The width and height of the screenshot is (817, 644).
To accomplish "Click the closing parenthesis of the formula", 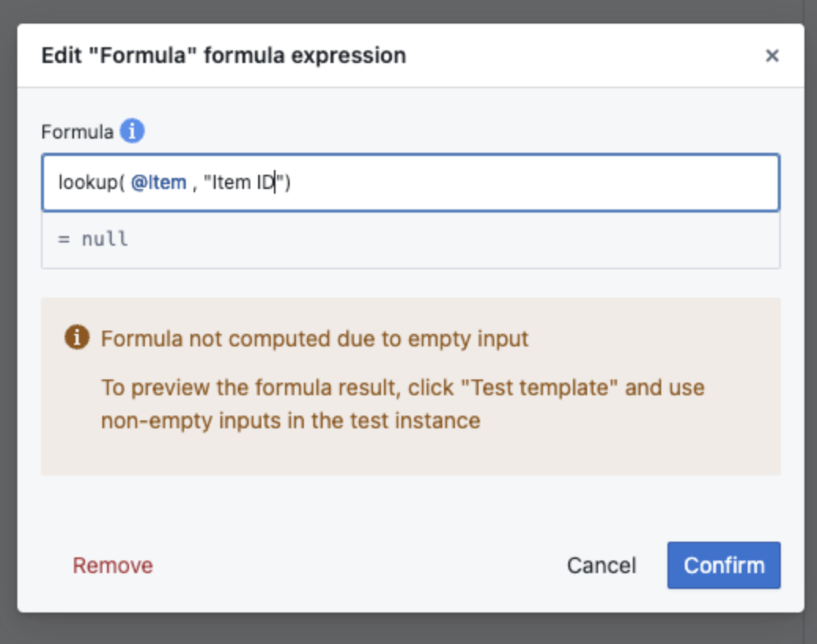I will tap(287, 183).
